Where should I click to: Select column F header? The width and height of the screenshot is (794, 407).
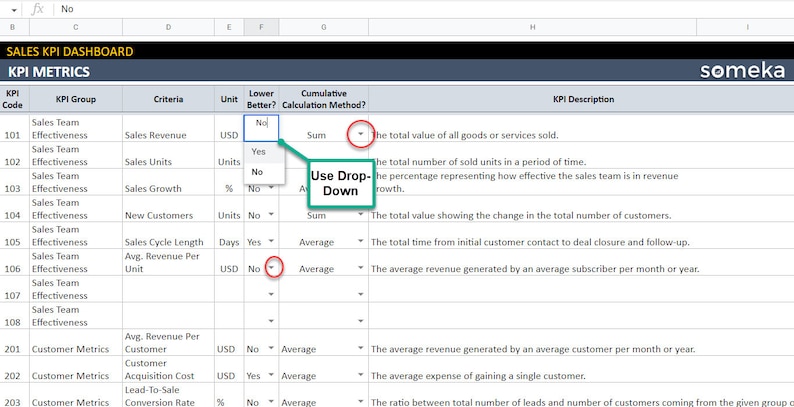point(261,27)
